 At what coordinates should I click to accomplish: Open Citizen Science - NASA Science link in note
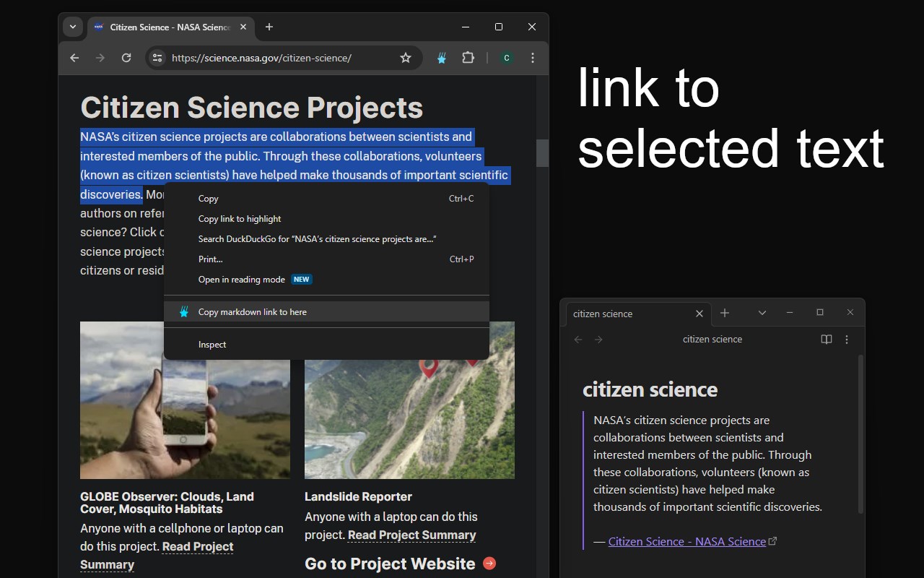(687, 541)
